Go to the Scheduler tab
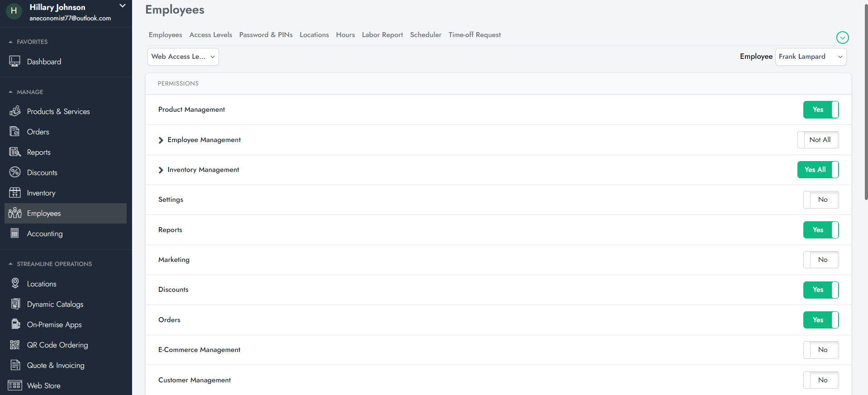The image size is (868, 395). pos(425,35)
